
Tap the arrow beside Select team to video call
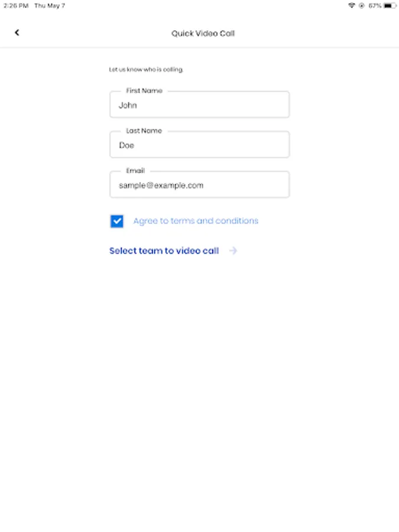click(x=233, y=251)
